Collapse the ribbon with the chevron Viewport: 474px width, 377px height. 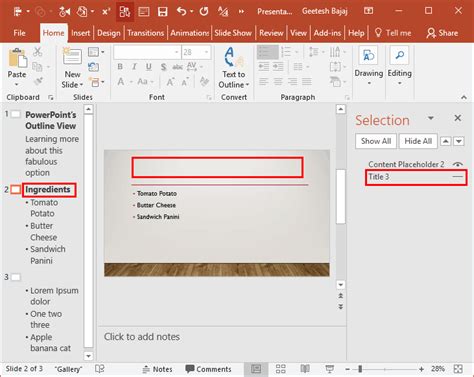tap(464, 97)
